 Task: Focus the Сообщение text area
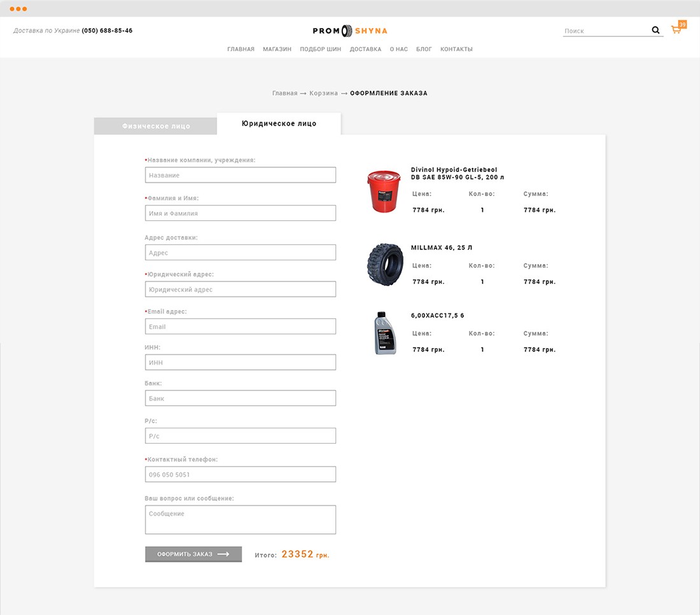tap(240, 520)
